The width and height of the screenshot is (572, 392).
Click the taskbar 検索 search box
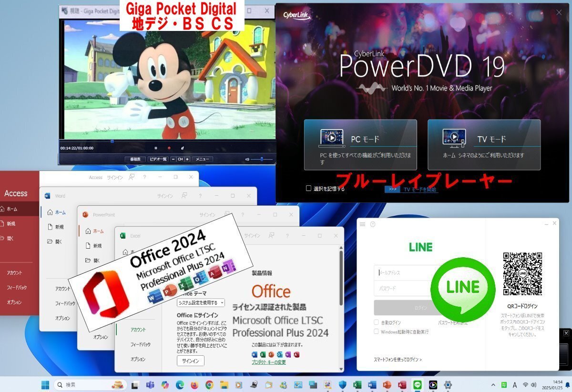click(91, 384)
